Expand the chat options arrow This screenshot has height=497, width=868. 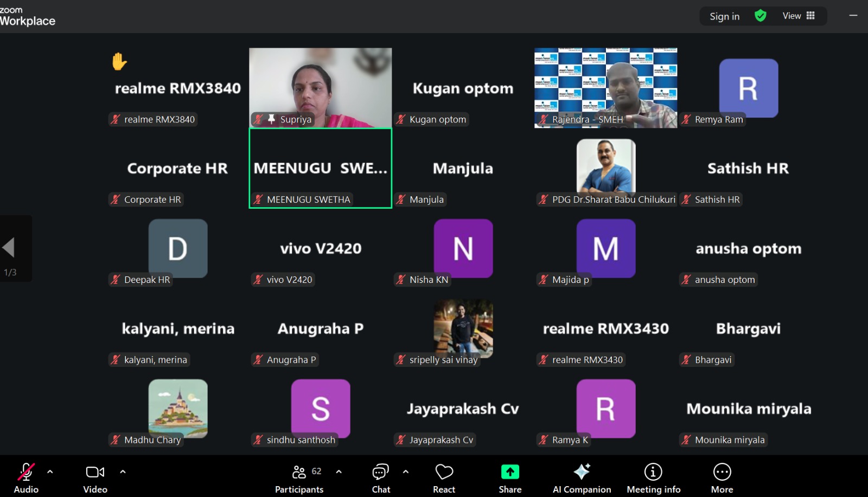406,472
